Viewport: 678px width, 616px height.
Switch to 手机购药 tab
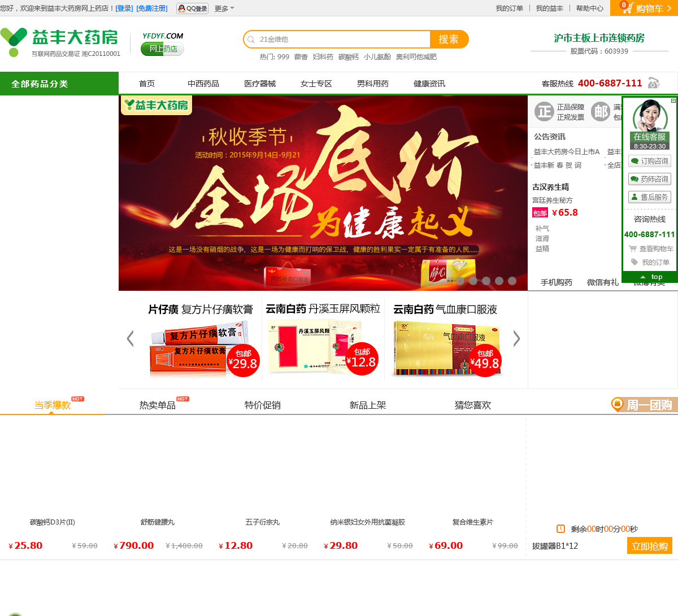click(x=557, y=282)
